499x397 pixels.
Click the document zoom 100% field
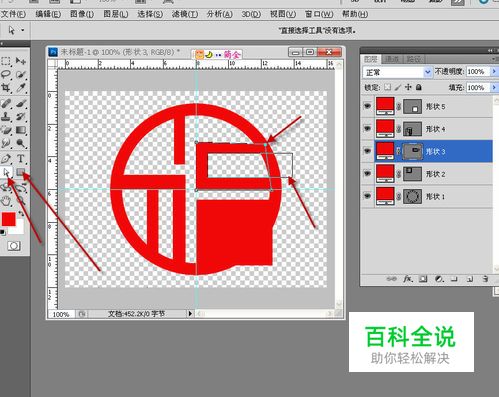61,314
